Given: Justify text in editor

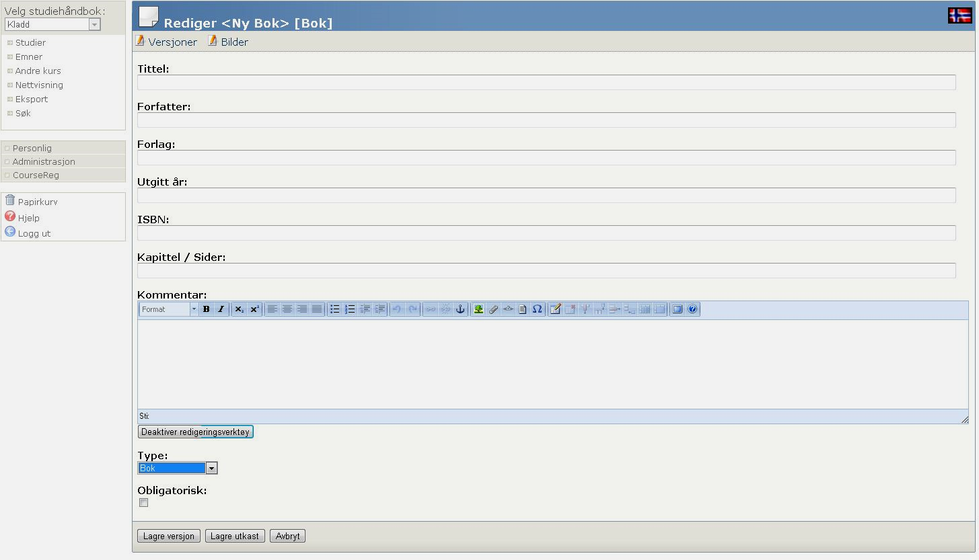Looking at the screenshot, I should click(x=317, y=309).
